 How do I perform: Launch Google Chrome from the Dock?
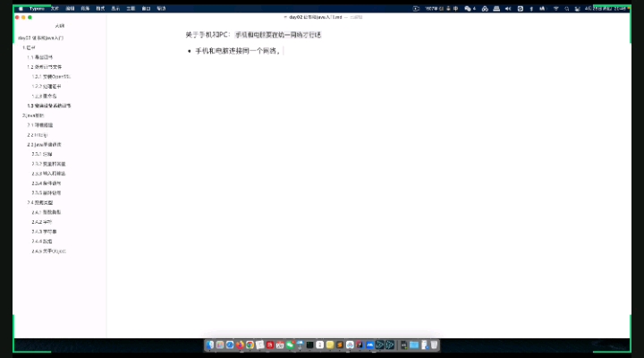pyautogui.click(x=250, y=345)
